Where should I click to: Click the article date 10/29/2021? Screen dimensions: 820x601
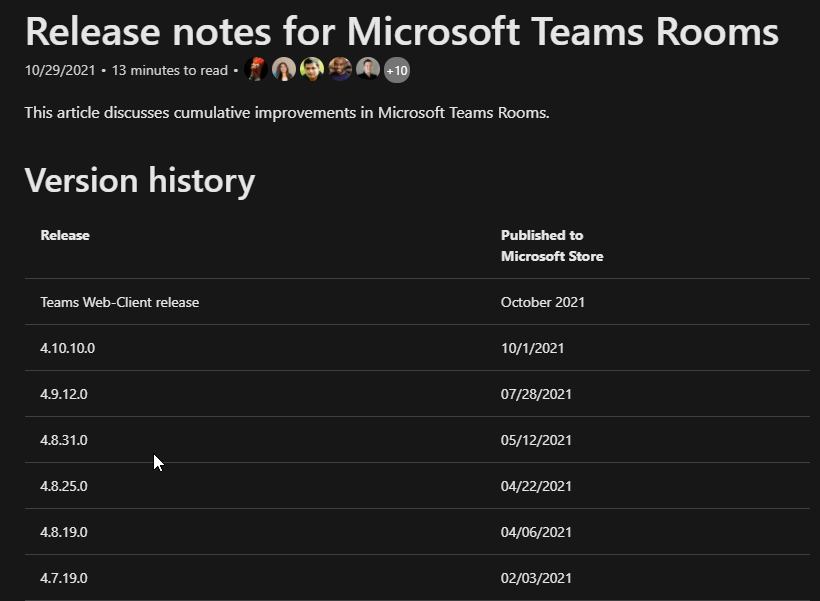click(60, 70)
